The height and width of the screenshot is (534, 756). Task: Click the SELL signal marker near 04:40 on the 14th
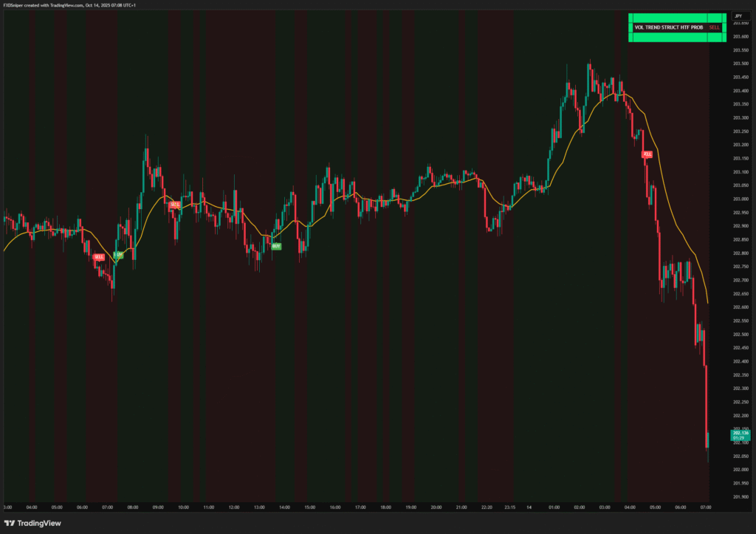[x=647, y=154]
